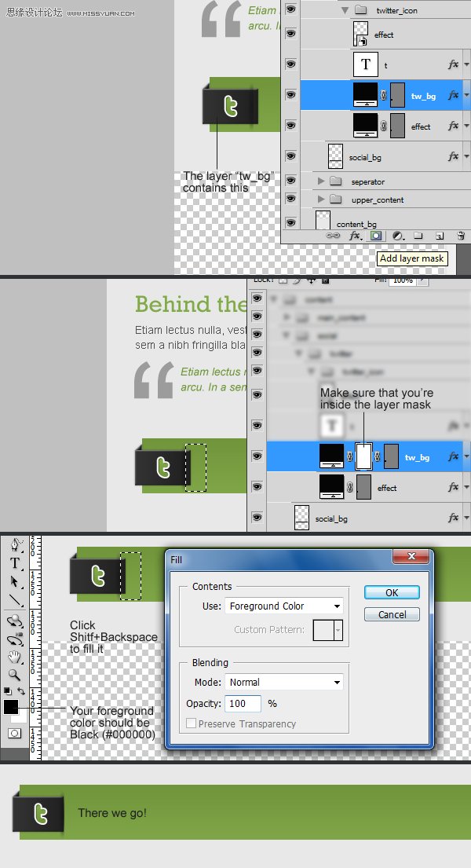
Task: Create new fill or adjustment layer icon
Action: 397,236
